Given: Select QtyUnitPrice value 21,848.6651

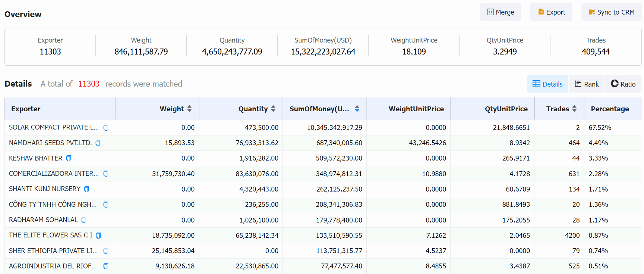Looking at the screenshot, I should point(511,128).
